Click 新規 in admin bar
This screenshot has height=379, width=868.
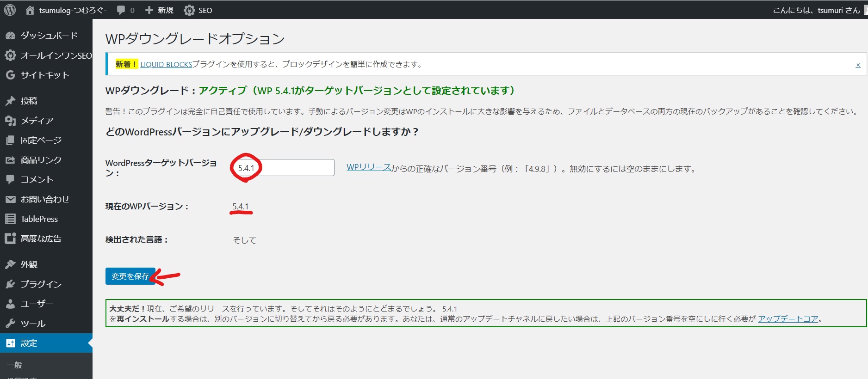[166, 10]
